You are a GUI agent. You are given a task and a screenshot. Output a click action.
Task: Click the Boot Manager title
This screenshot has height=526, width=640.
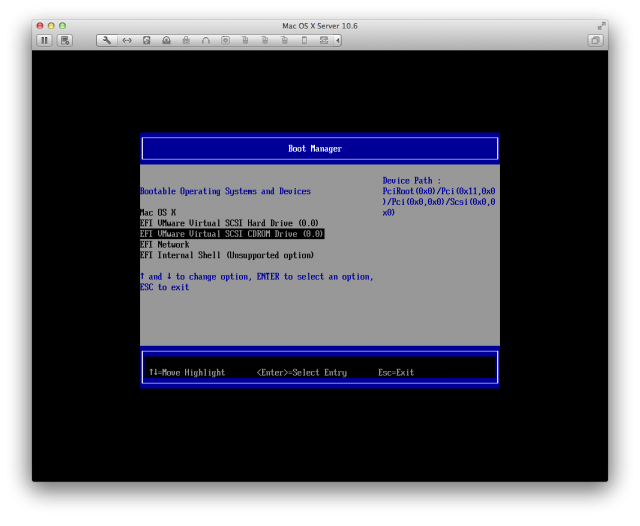pyautogui.click(x=315, y=149)
